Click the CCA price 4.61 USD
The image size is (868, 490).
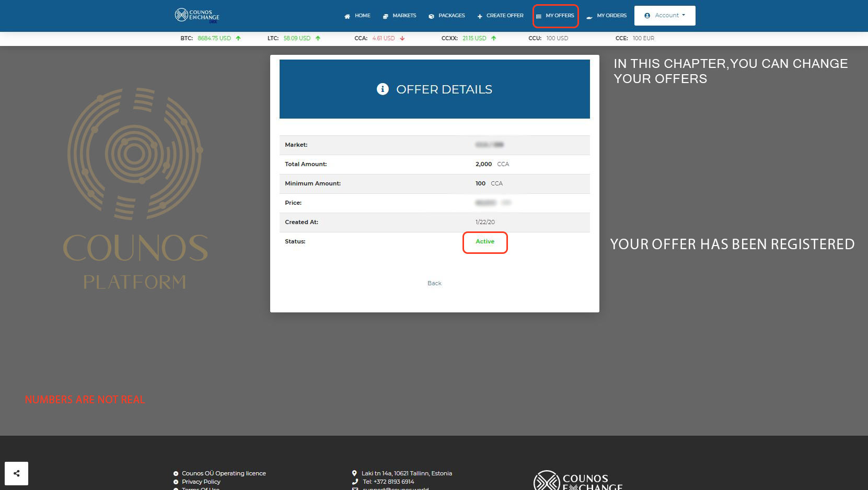[x=384, y=38]
